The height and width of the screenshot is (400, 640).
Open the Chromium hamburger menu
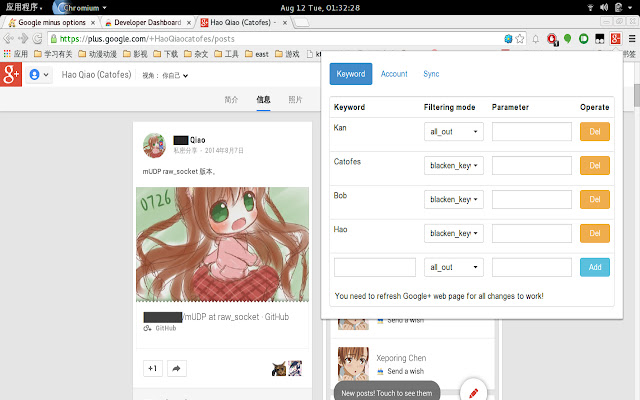(x=632, y=39)
